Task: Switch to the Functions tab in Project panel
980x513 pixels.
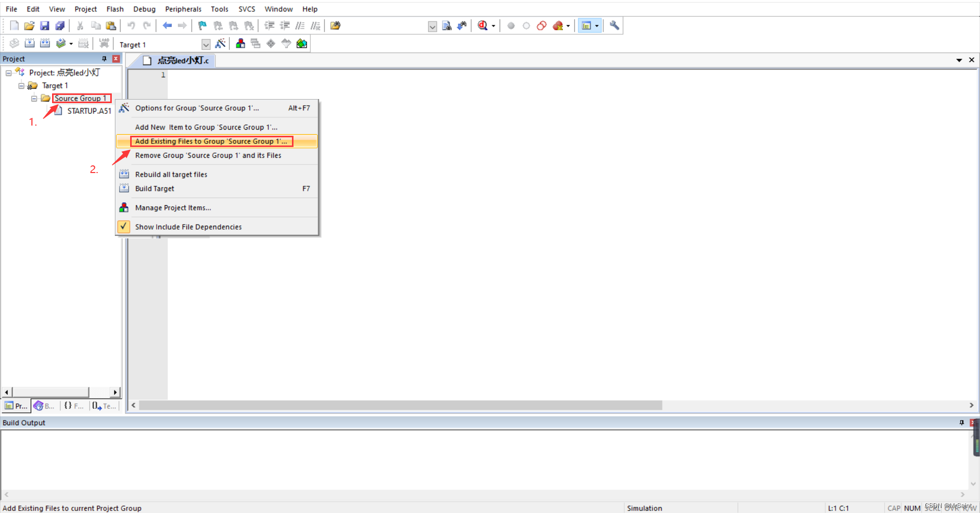Action: pos(74,406)
